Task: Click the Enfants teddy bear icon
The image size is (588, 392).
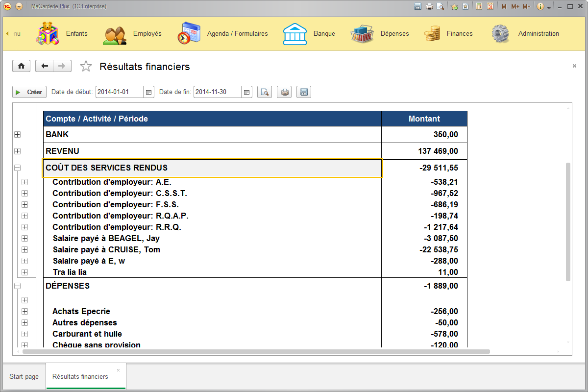Action: tap(46, 33)
